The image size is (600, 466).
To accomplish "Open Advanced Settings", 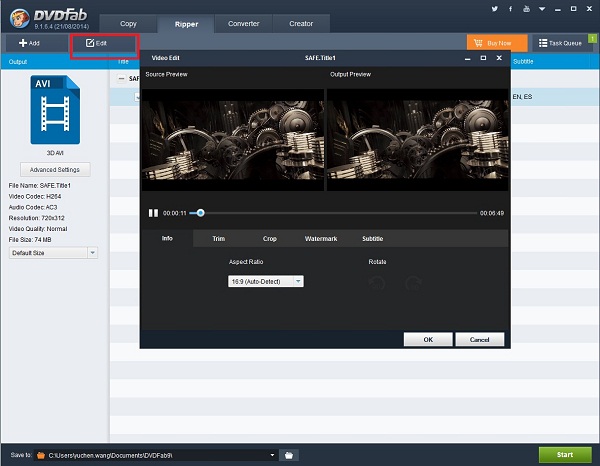I will click(x=55, y=169).
